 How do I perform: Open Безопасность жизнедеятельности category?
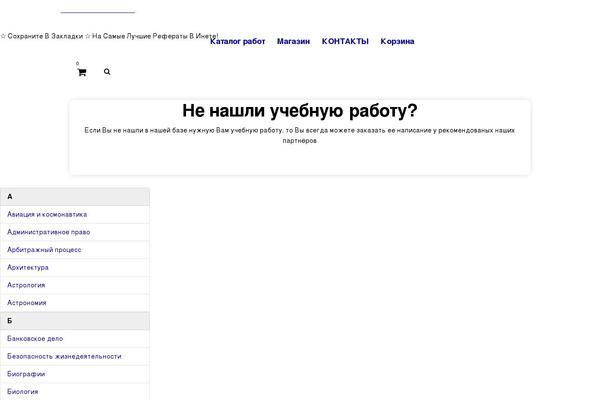[x=64, y=356]
